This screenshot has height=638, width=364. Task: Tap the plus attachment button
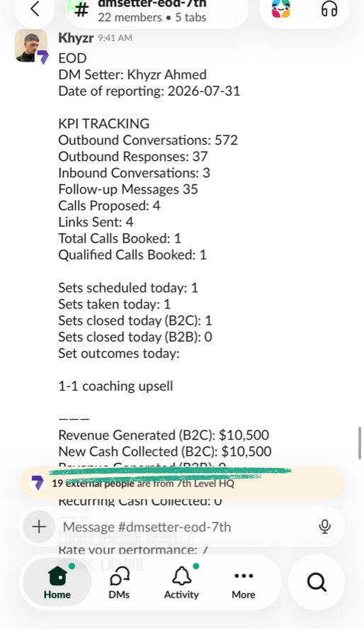coord(39,527)
